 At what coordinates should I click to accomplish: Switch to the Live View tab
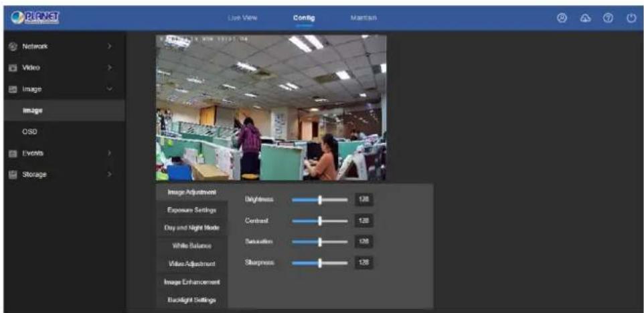242,17
